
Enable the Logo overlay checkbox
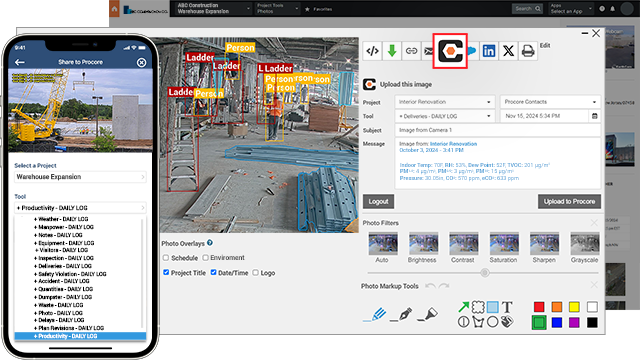point(256,272)
